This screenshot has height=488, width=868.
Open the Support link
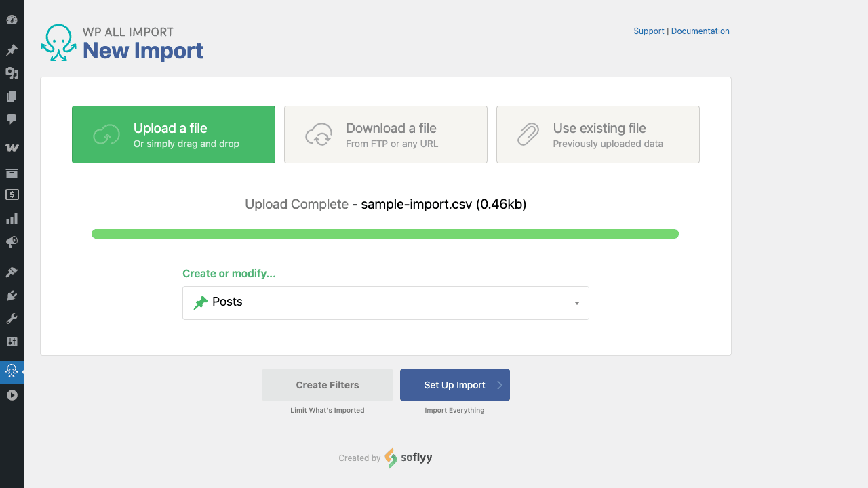[649, 31]
